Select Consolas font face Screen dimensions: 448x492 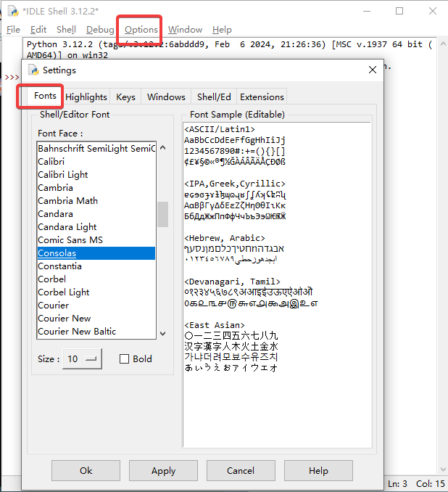(x=96, y=253)
